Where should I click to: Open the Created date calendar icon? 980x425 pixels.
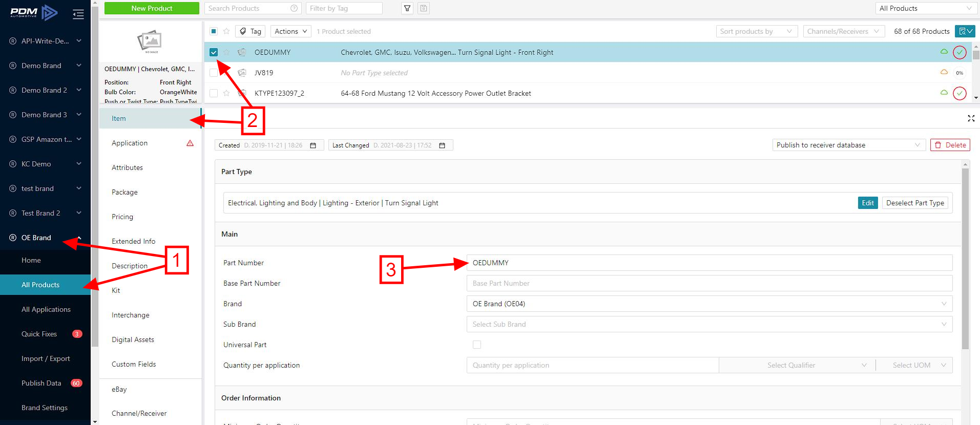pyautogui.click(x=313, y=145)
